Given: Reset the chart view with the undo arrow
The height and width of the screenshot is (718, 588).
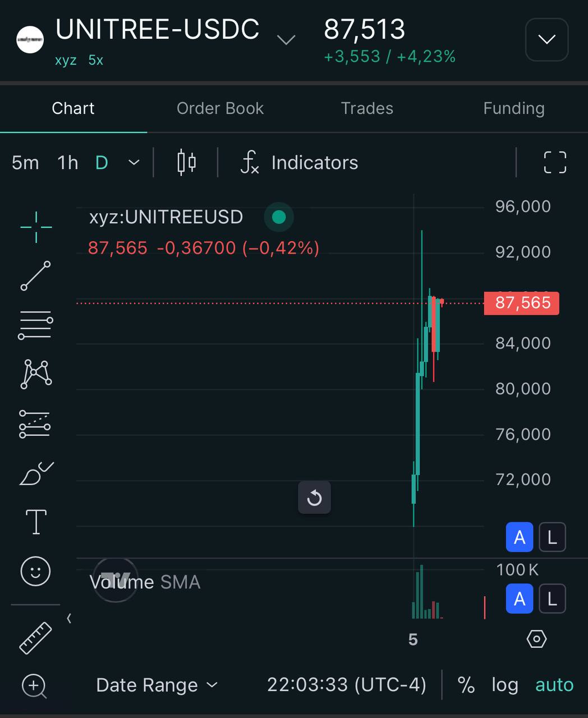Looking at the screenshot, I should coord(314,498).
